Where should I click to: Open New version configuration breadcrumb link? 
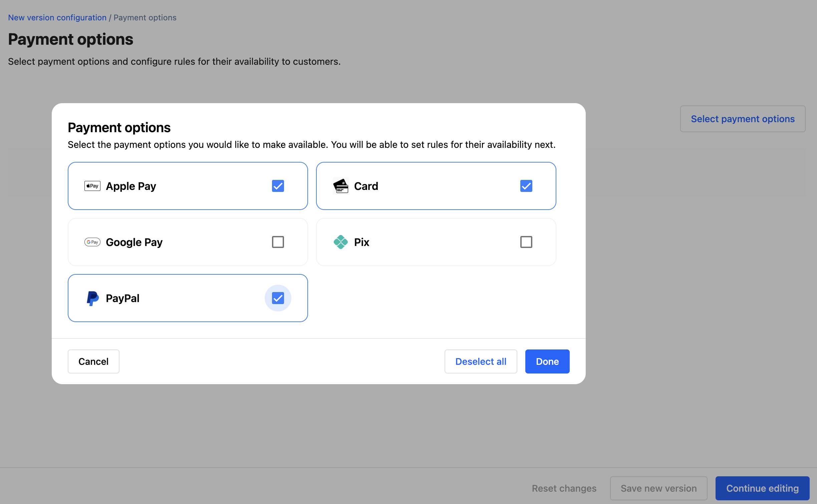pyautogui.click(x=57, y=18)
